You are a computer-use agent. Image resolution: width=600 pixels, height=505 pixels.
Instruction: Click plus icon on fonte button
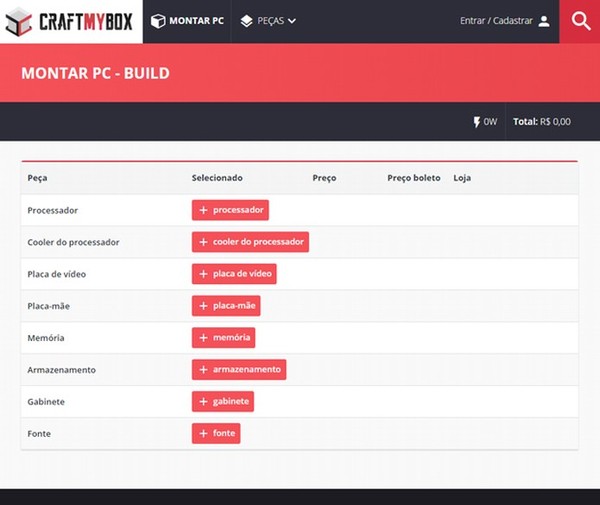[x=204, y=433]
